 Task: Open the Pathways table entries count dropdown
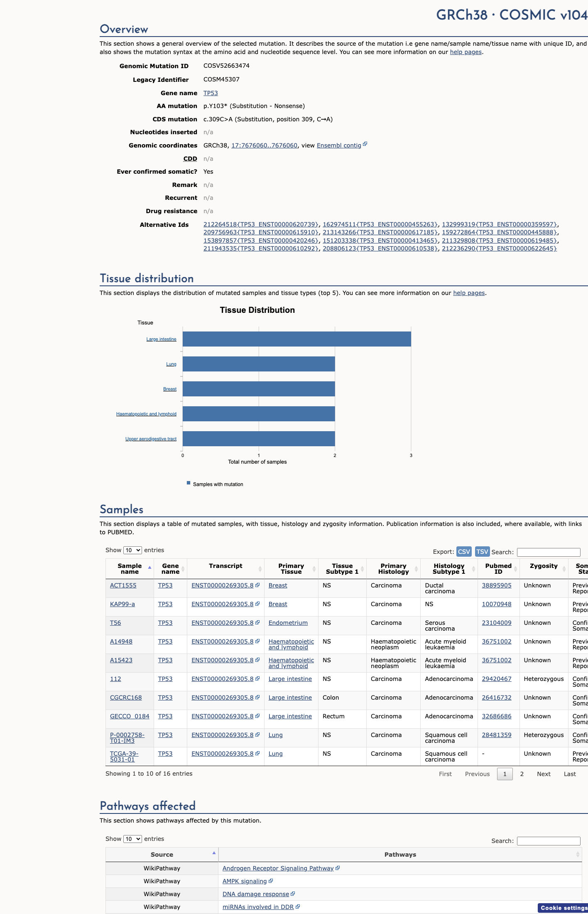[x=132, y=839]
